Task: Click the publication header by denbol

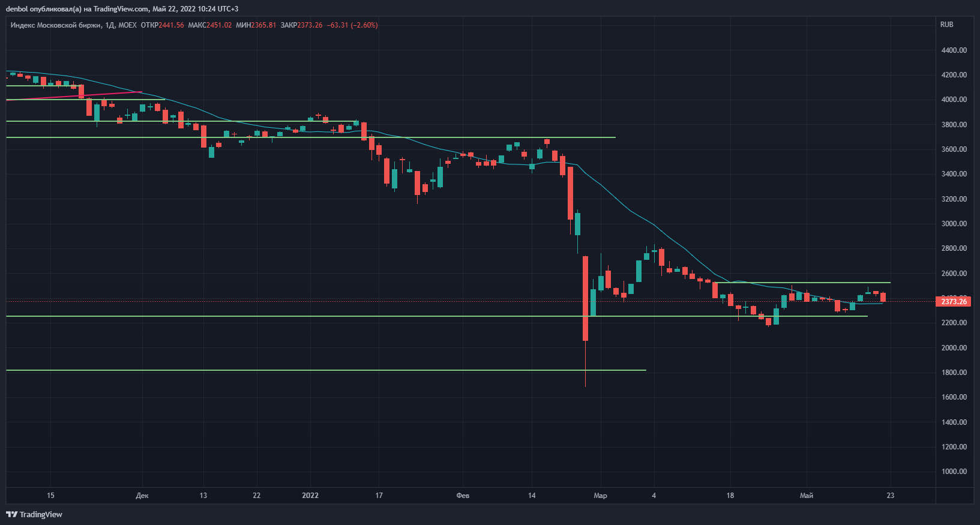Action: 122,8
